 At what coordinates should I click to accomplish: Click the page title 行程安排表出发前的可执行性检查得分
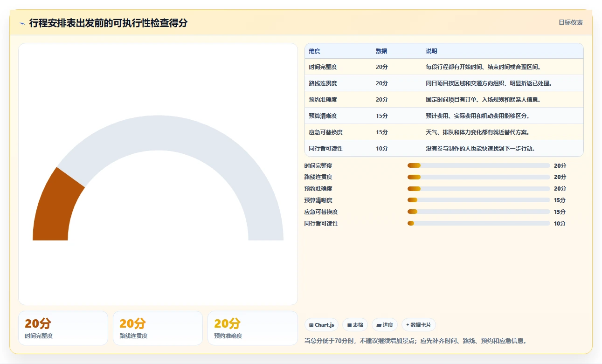tap(108, 23)
